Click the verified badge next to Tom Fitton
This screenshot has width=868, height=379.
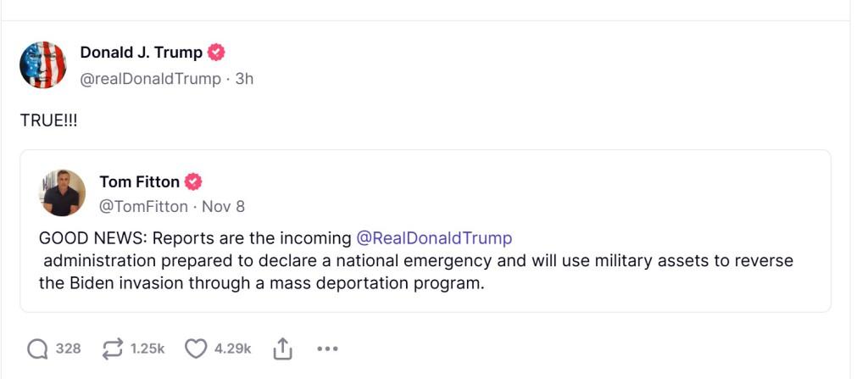click(x=193, y=181)
